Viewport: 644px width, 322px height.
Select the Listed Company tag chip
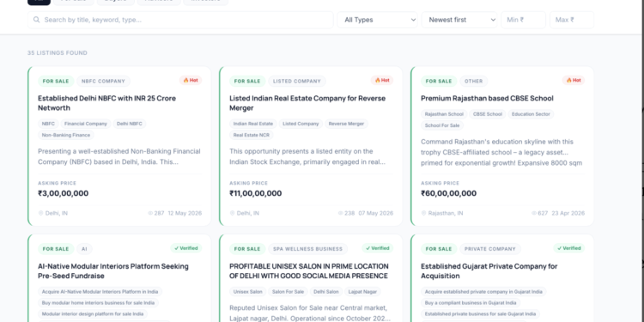pos(301,124)
